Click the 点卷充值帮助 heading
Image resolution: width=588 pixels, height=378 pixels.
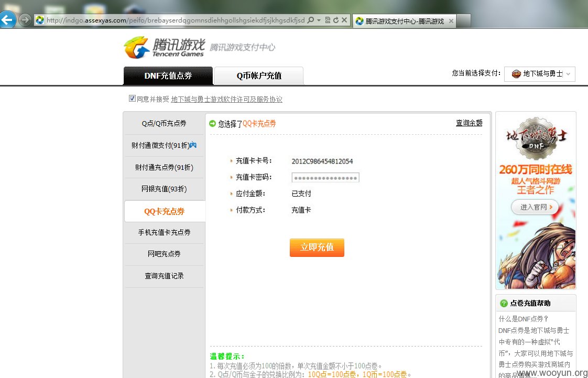(530, 303)
